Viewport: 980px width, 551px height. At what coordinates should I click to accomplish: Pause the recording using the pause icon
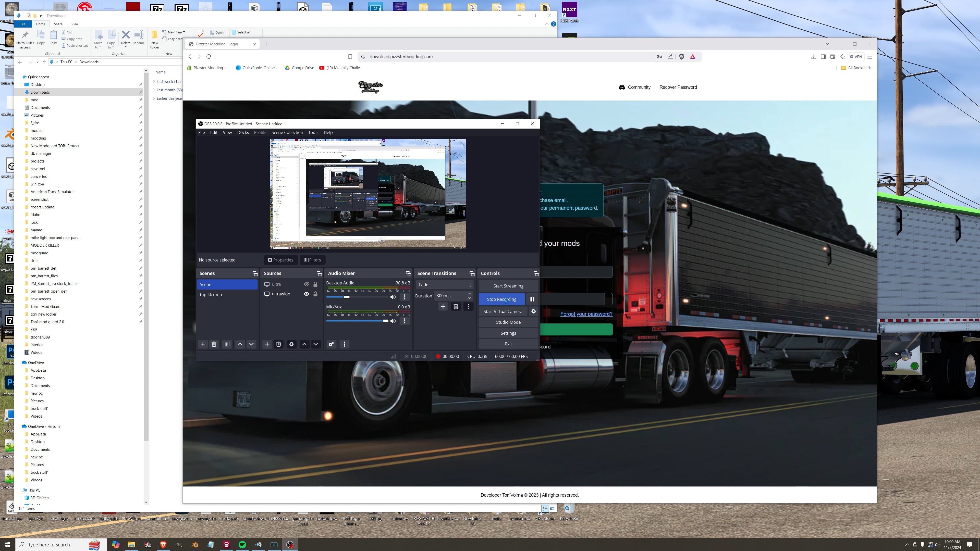tap(532, 299)
